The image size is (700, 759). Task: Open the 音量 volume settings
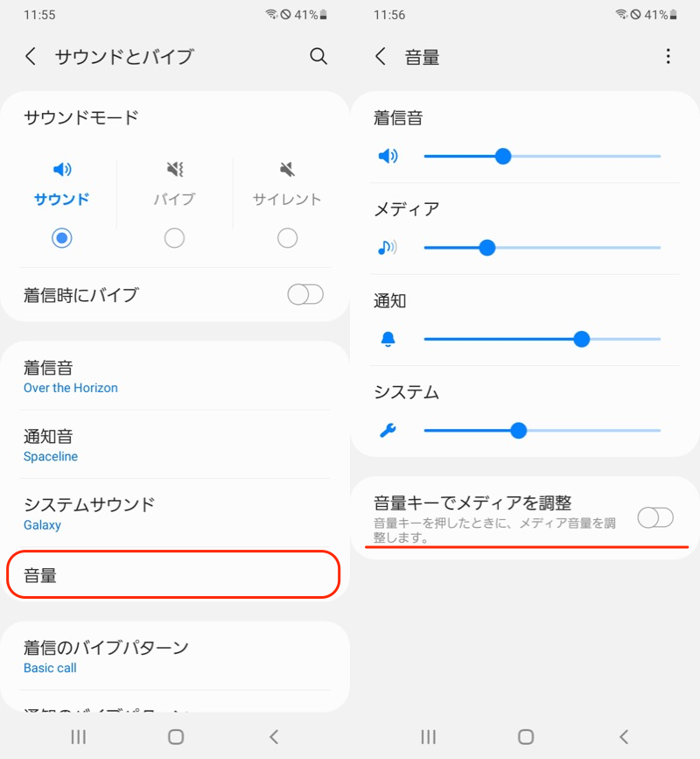click(x=173, y=575)
